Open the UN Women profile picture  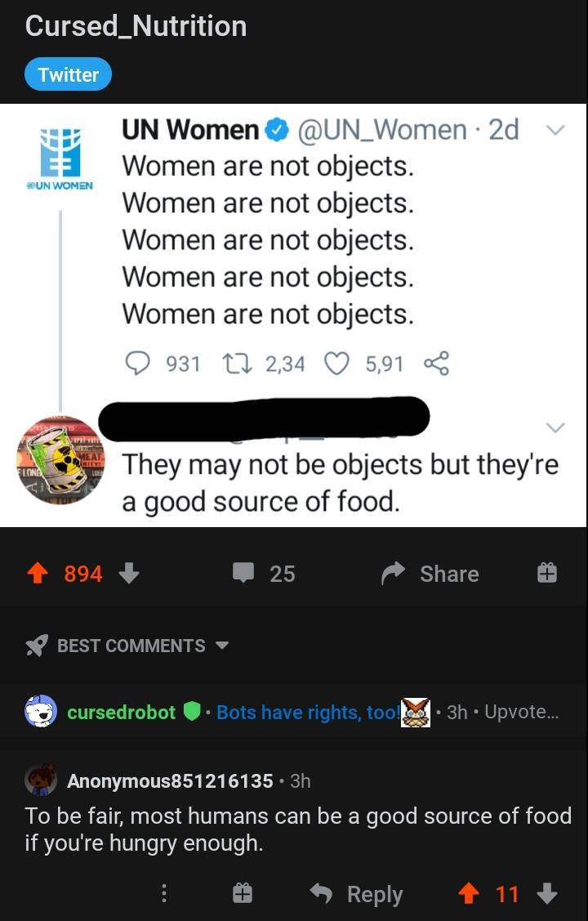tap(60, 154)
